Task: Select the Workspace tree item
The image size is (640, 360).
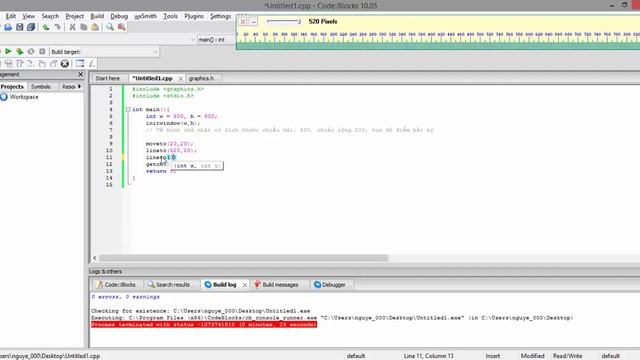Action: point(24,97)
